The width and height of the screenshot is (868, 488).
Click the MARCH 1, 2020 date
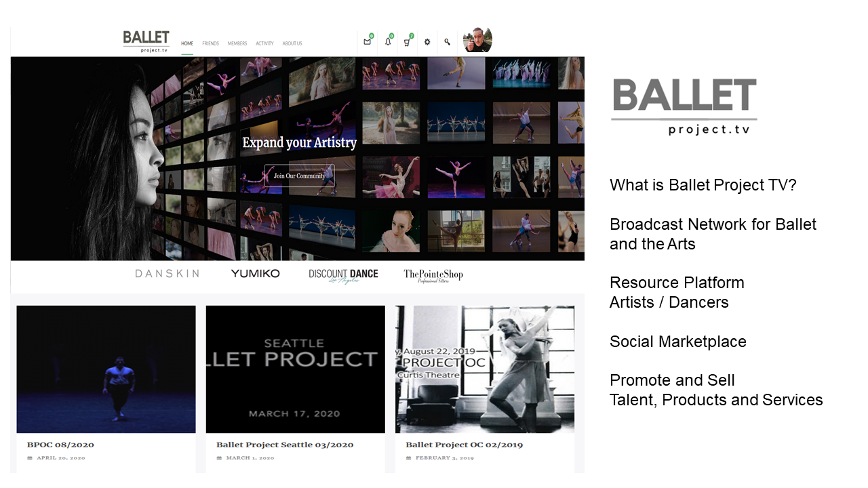tap(250, 458)
